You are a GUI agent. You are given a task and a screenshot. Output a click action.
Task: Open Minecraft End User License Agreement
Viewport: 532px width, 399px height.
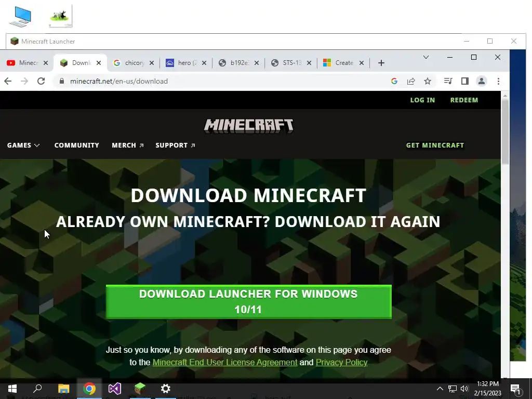click(225, 362)
